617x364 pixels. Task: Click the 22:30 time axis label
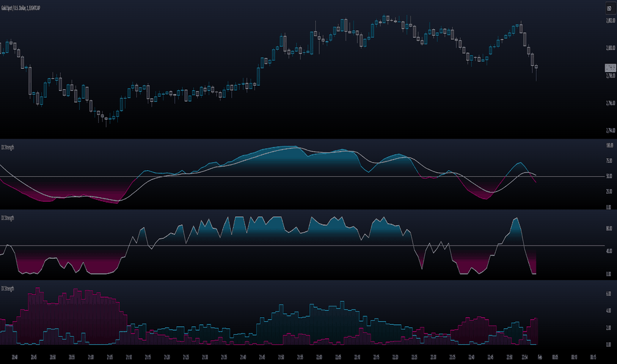tap(433, 357)
